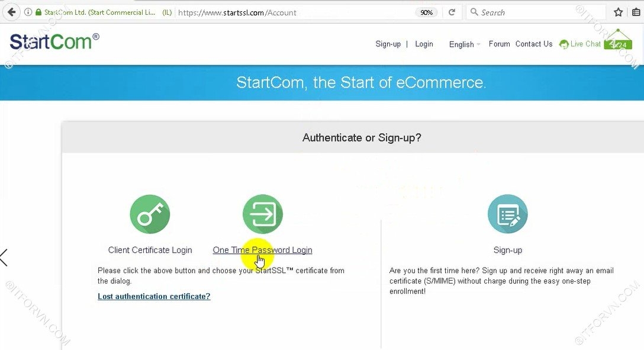Click the site information (i) icon

[28, 12]
